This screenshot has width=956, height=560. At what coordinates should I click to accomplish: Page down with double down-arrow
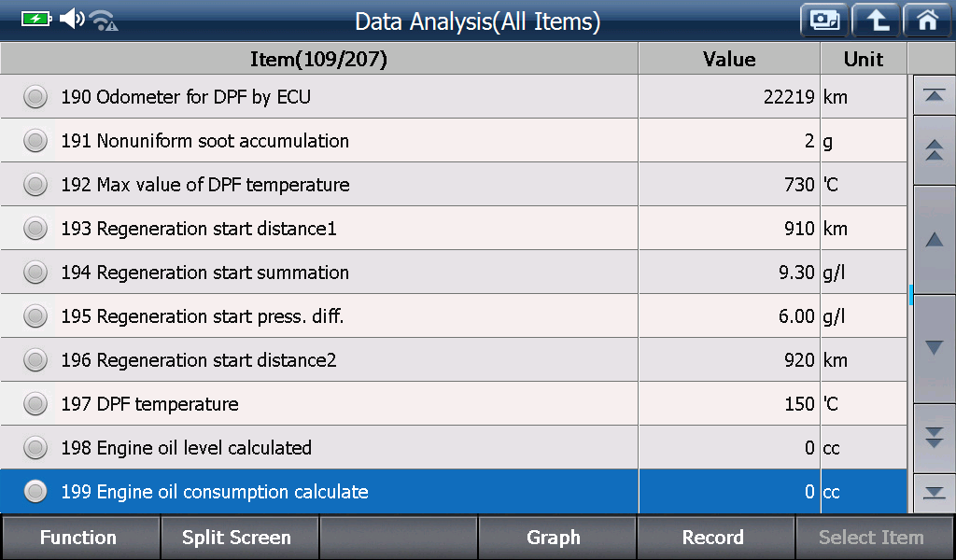click(934, 437)
